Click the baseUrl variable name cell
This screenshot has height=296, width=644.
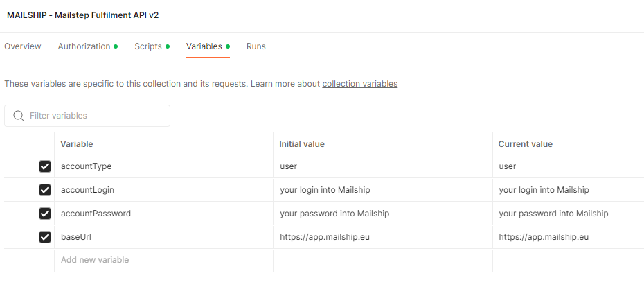pyautogui.click(x=163, y=237)
